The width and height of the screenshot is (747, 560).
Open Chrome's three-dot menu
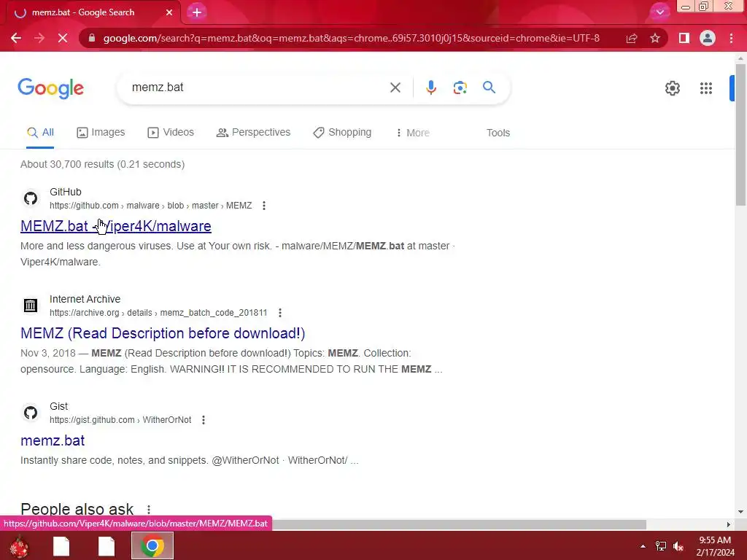click(x=731, y=38)
